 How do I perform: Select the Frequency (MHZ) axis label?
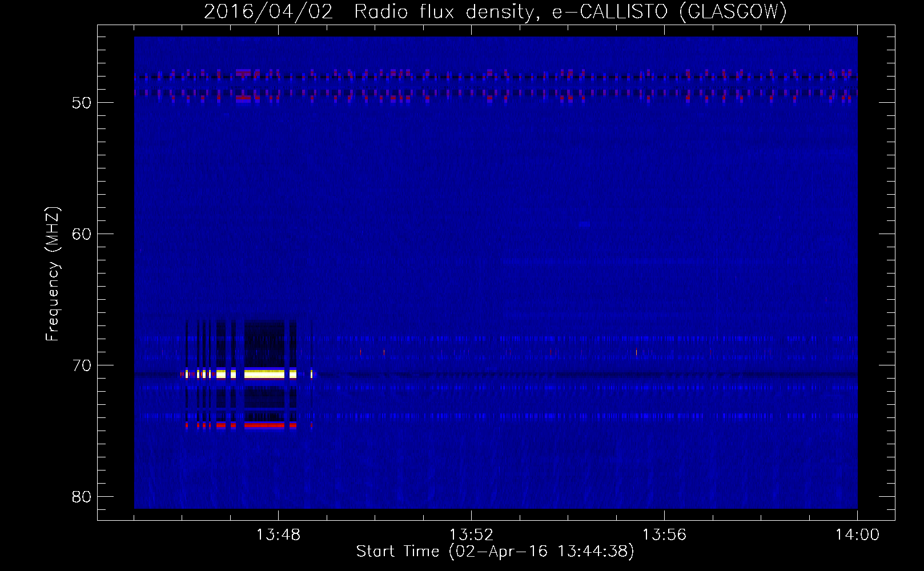[52, 274]
